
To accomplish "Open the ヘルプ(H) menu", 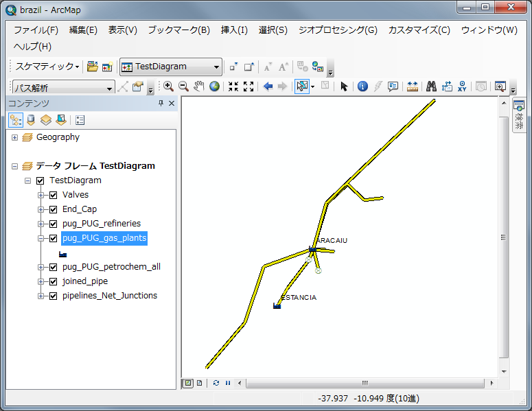I will coord(32,47).
